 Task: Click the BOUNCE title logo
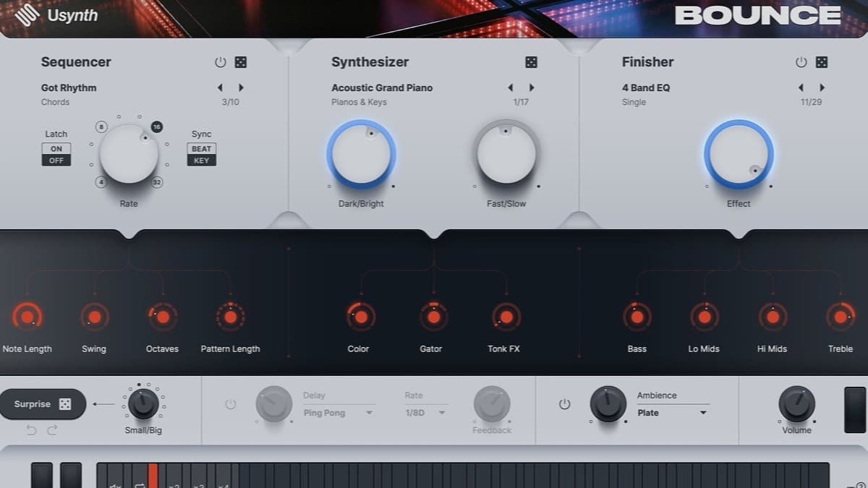point(758,15)
